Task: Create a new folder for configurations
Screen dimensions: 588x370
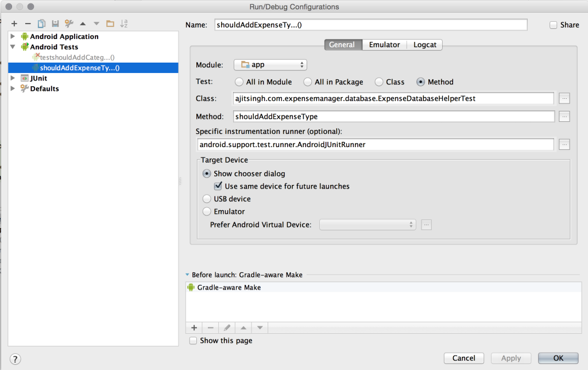Action: tap(110, 24)
